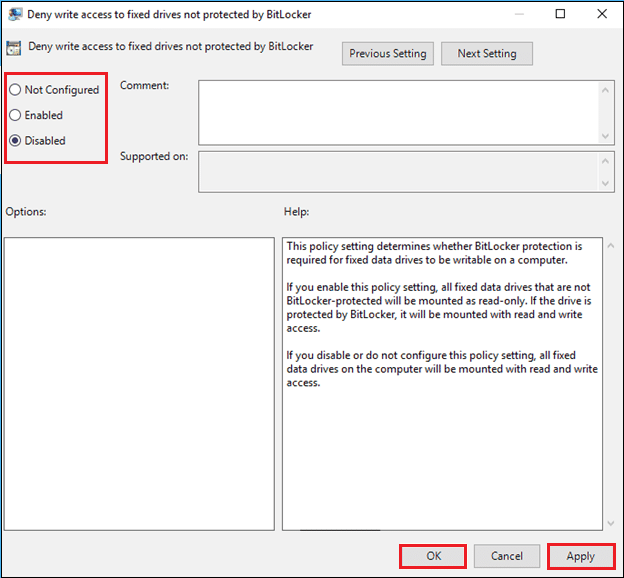
Task: Close the dialog with the X button
Action: (x=601, y=14)
